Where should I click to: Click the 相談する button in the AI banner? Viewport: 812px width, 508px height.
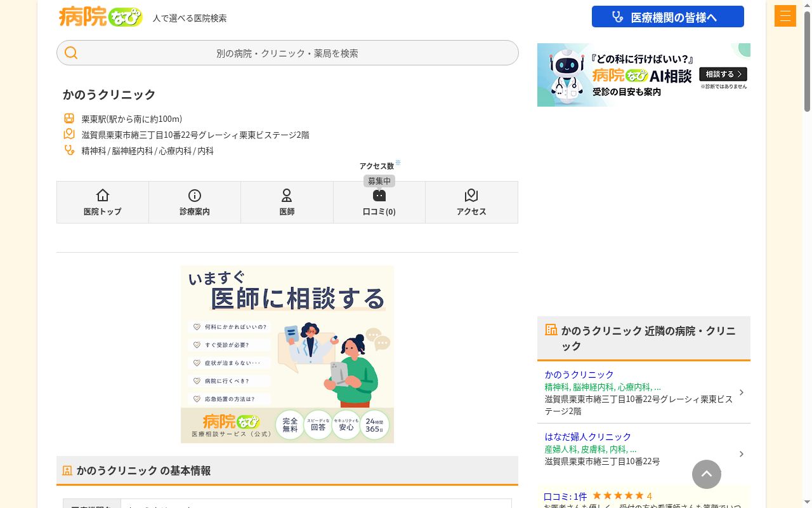pos(723,74)
